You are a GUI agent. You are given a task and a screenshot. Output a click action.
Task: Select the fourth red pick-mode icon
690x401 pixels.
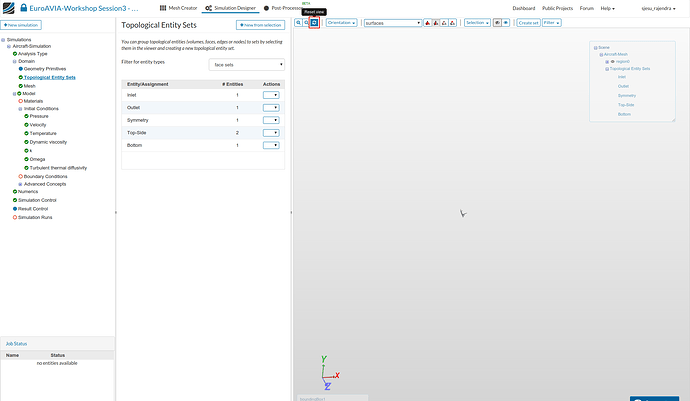[x=452, y=23]
